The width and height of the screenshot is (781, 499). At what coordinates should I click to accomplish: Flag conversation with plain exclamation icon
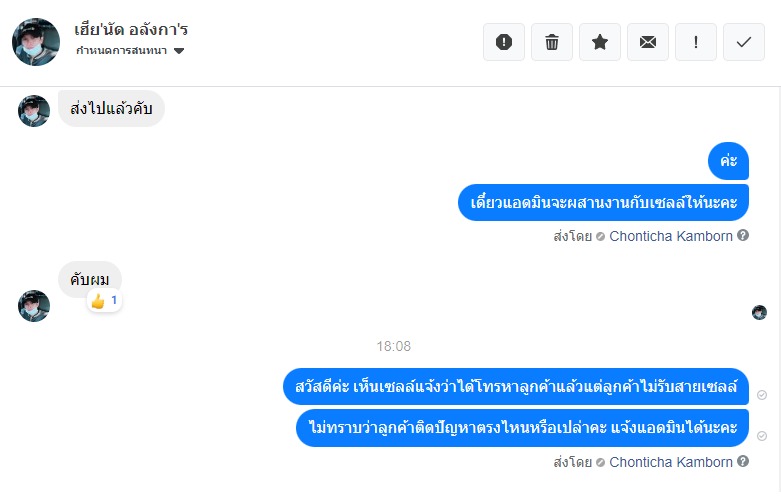(696, 42)
